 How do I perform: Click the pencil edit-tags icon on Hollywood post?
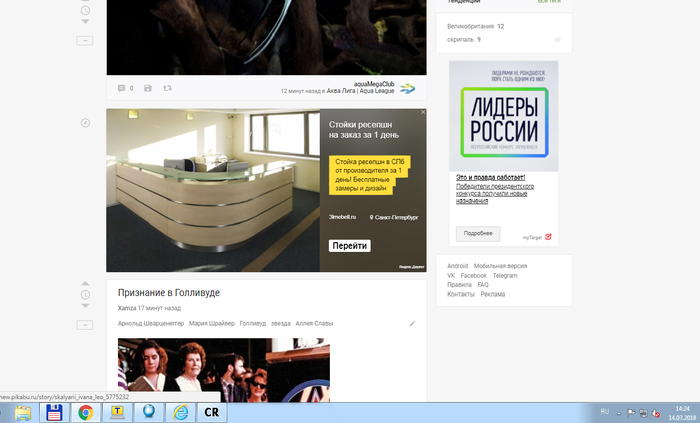click(x=412, y=324)
